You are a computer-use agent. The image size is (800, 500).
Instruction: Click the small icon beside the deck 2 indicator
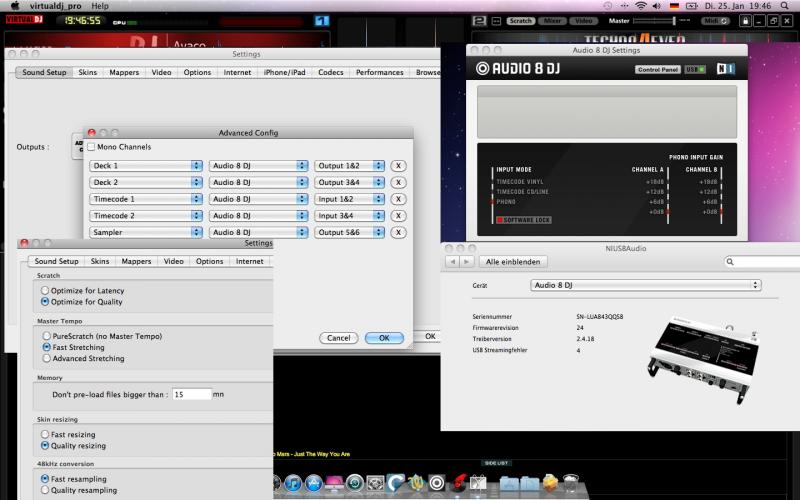(x=496, y=21)
